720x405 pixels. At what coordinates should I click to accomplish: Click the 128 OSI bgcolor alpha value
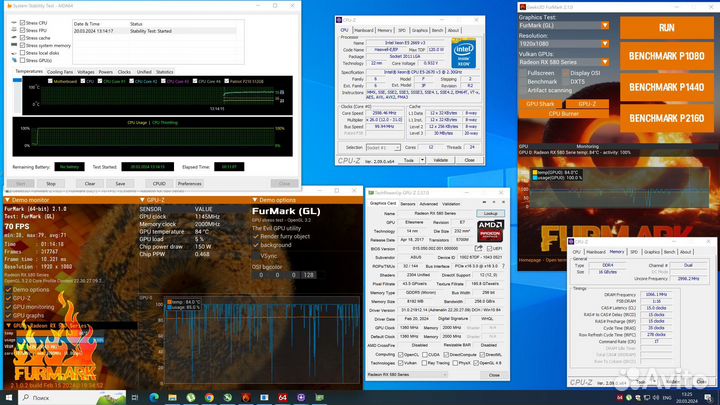click(308, 275)
